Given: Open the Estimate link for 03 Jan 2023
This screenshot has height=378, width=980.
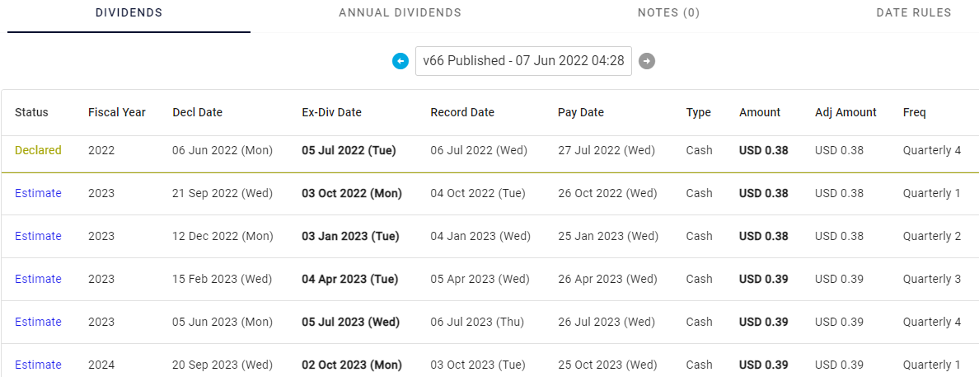Looking at the screenshot, I should coord(38,236).
